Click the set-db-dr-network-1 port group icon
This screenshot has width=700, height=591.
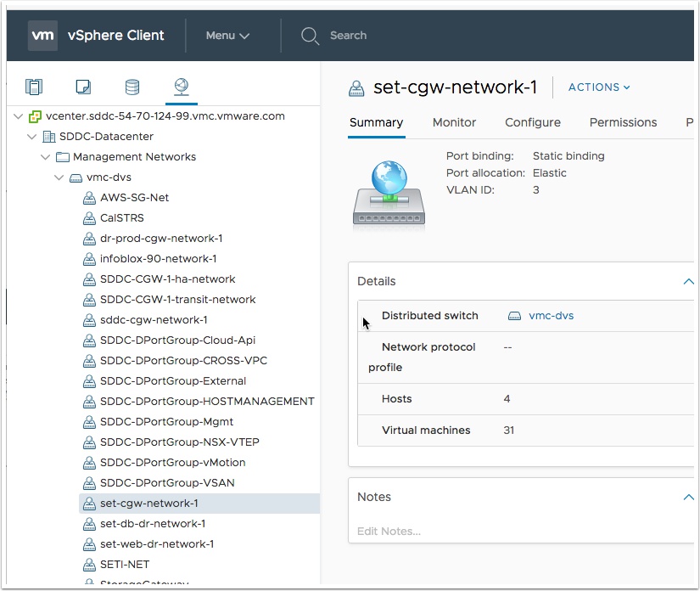tap(89, 524)
